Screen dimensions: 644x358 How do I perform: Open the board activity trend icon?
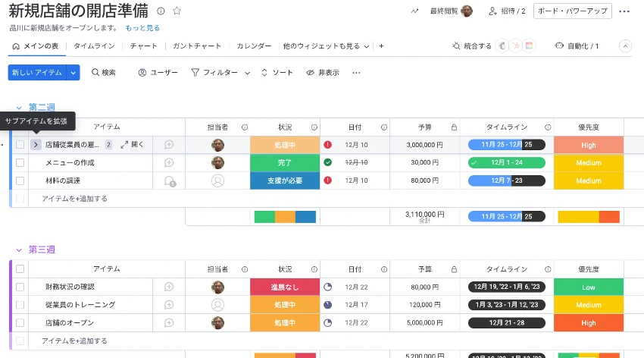pos(415,11)
